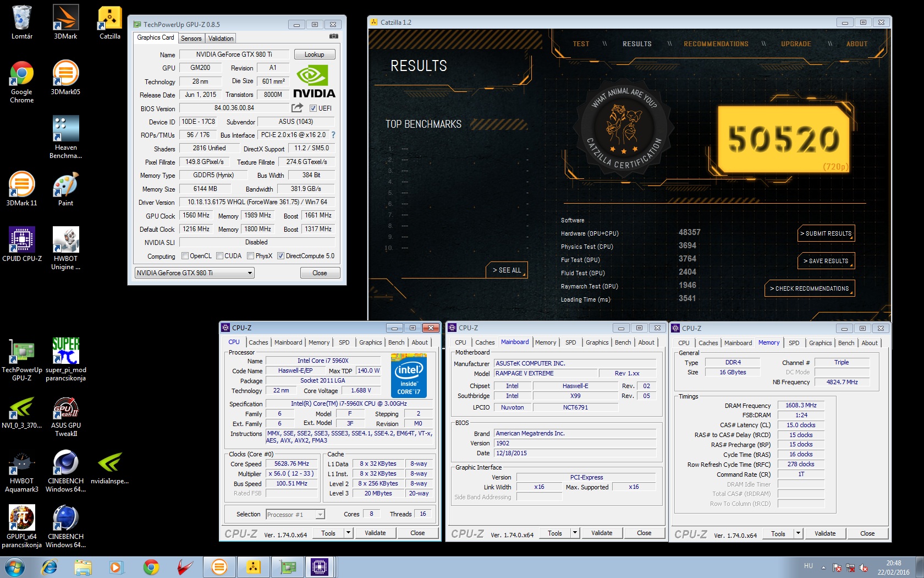Click the Lookup button in GPU-Z

coord(315,54)
